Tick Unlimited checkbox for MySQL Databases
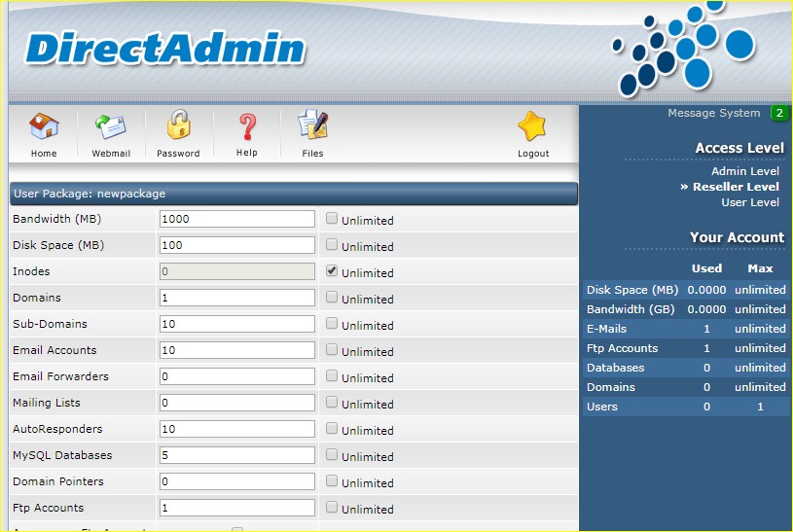The height and width of the screenshot is (532, 793). click(x=332, y=455)
